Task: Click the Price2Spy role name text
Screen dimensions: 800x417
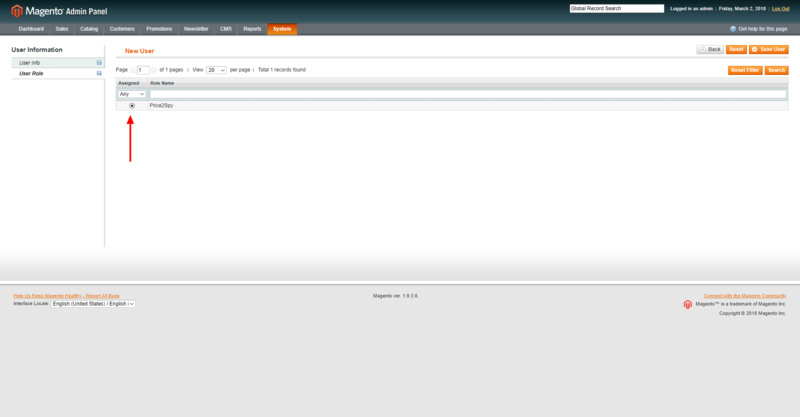Action: point(161,106)
